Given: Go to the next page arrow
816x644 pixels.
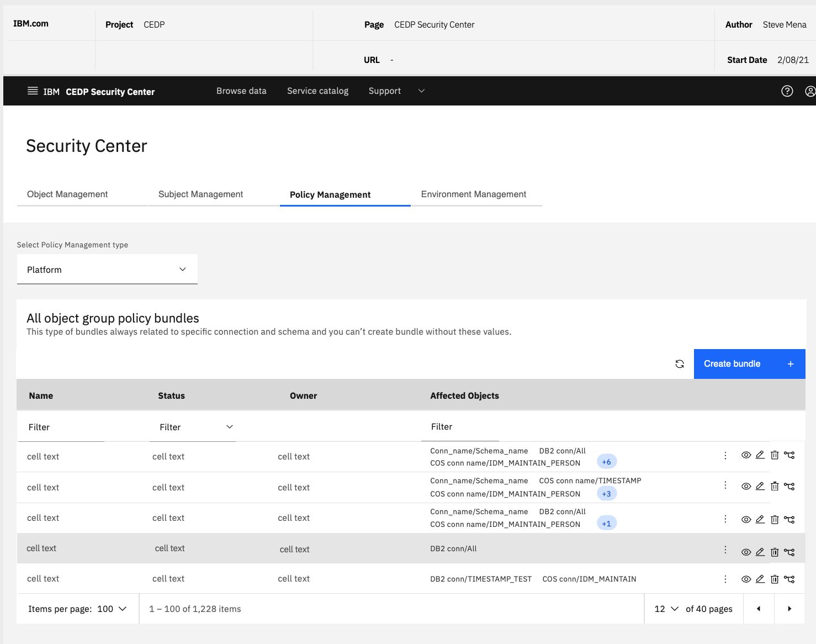Looking at the screenshot, I should pos(789,609).
